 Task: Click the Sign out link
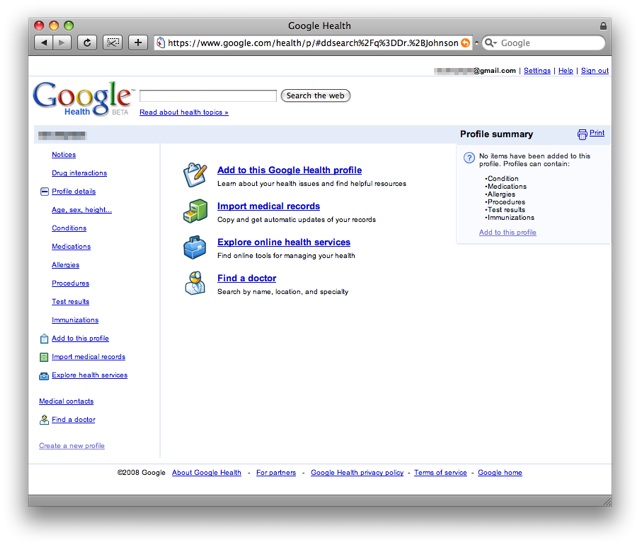click(595, 71)
